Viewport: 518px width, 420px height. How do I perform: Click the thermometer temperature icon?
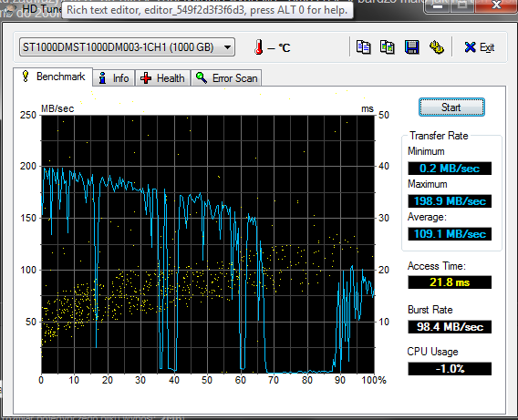pyautogui.click(x=259, y=47)
